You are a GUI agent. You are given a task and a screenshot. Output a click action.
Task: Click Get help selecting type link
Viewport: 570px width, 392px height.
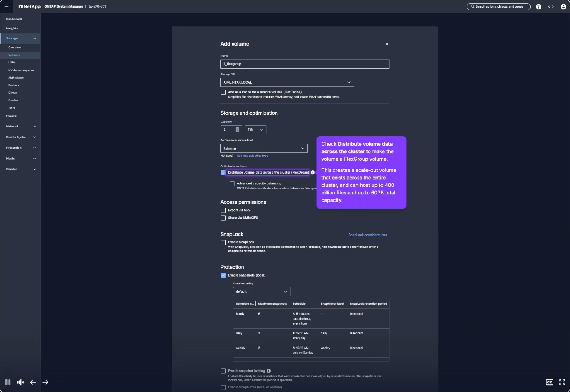[252, 156]
